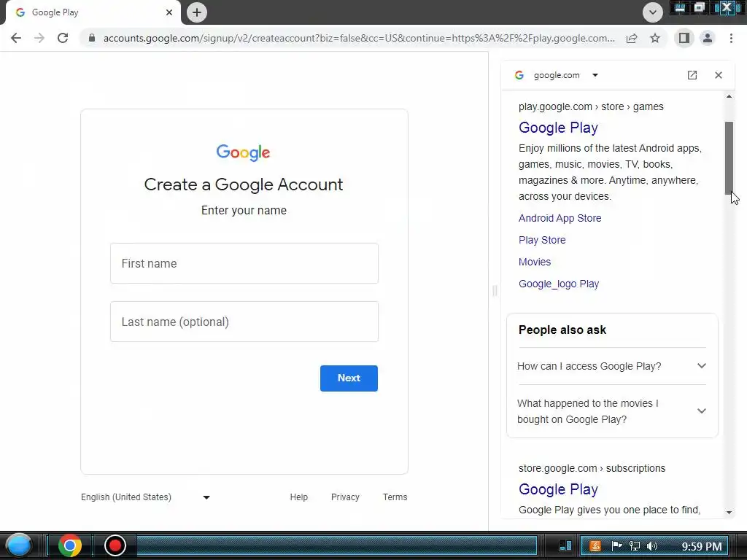Viewport: 747px width, 560px height.
Task: Click the Google logo on signup form
Action: (243, 152)
